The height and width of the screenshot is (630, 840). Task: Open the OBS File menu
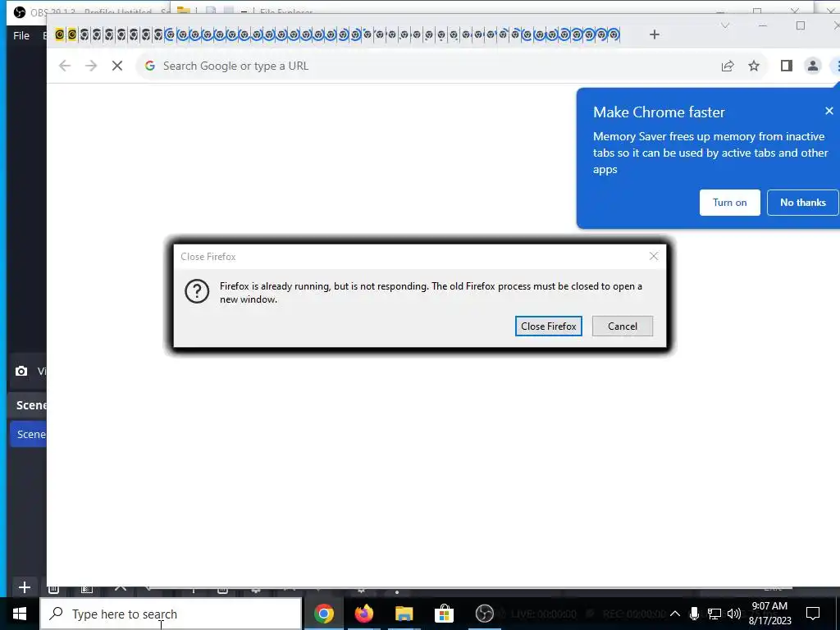point(21,35)
